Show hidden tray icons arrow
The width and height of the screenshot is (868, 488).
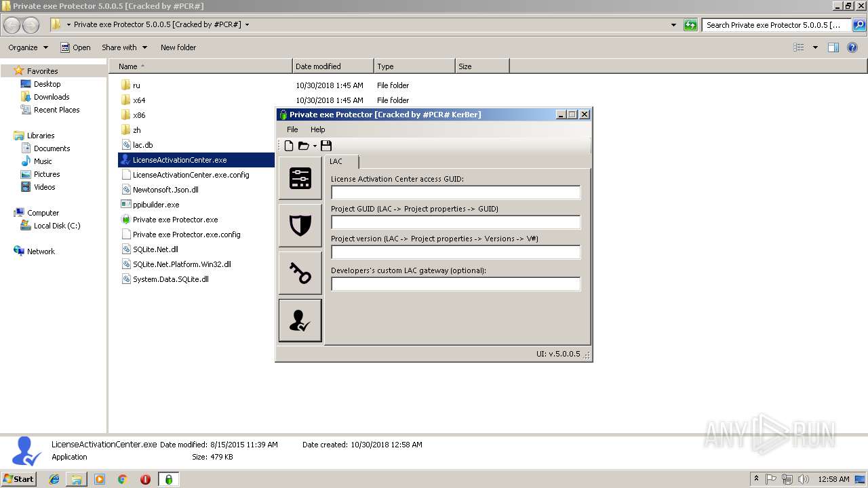point(756,479)
